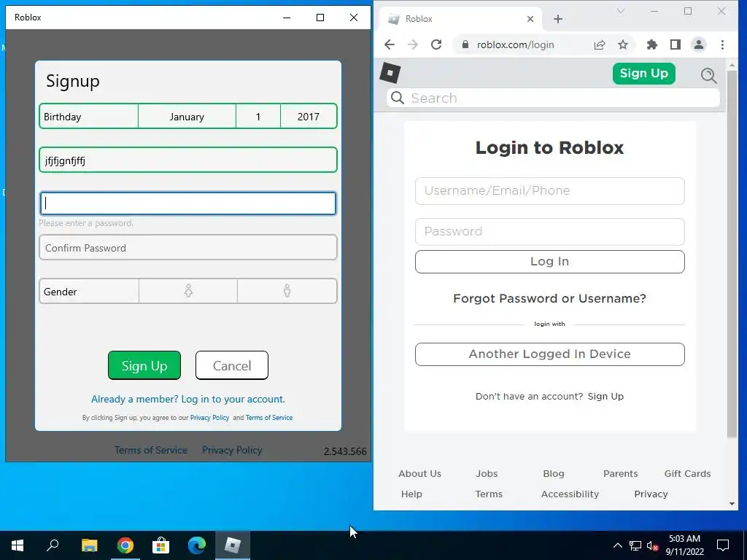Click the Roblox logo on the web page
The width and height of the screenshot is (747, 560).
tap(390, 74)
